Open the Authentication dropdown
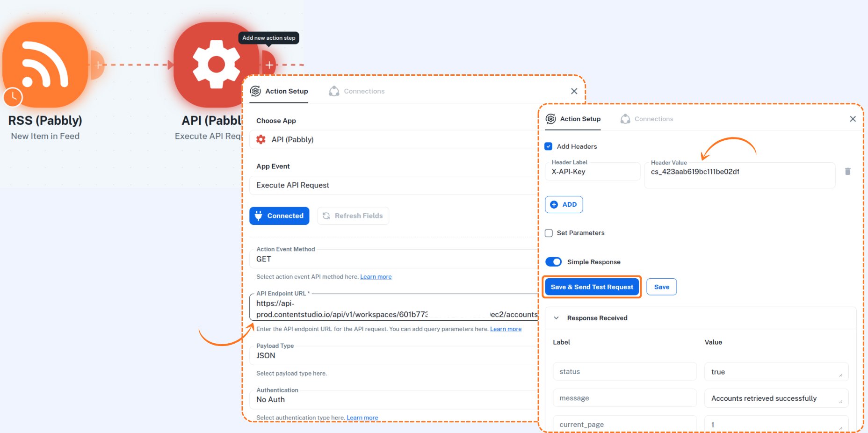 click(x=393, y=400)
